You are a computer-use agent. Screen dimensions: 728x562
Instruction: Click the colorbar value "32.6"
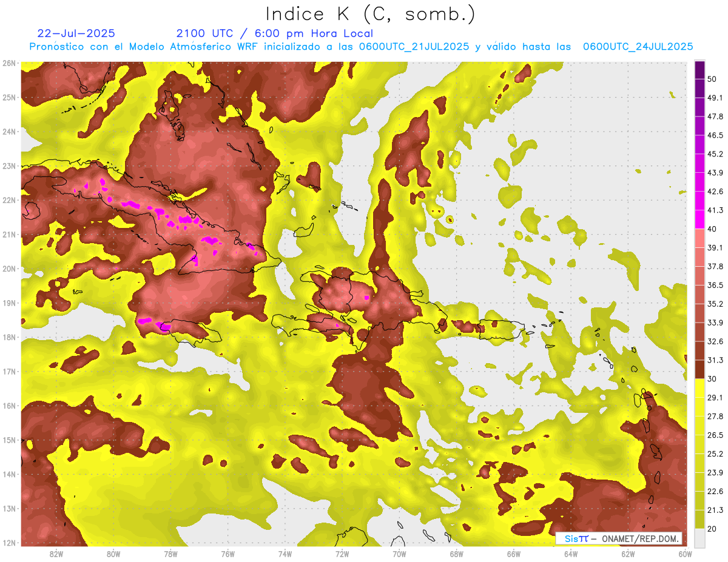pos(715,341)
